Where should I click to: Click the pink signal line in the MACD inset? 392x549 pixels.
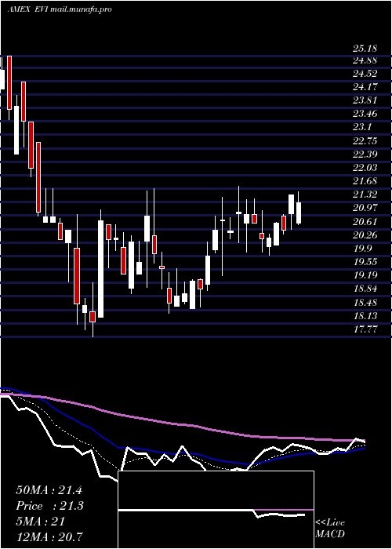(283, 510)
